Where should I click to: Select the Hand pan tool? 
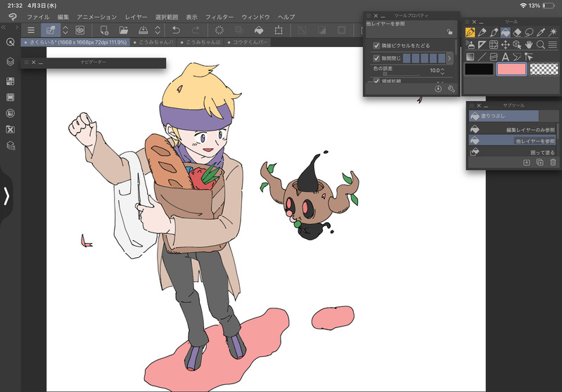(529, 45)
